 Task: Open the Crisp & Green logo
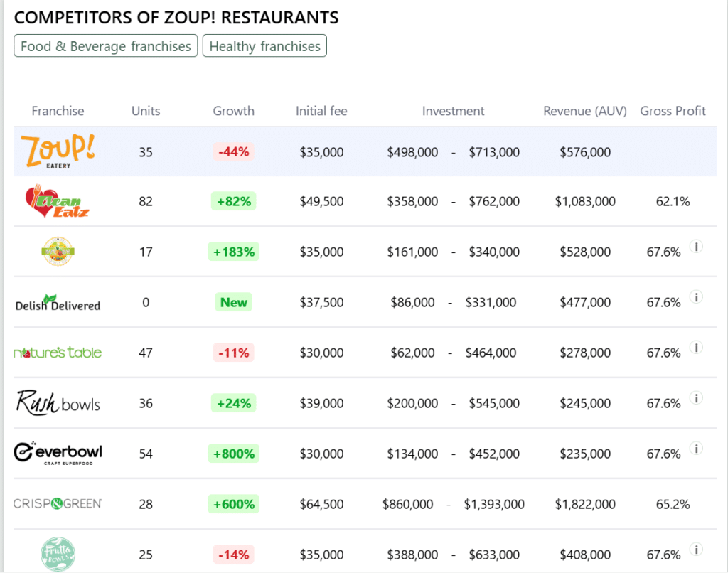58,504
